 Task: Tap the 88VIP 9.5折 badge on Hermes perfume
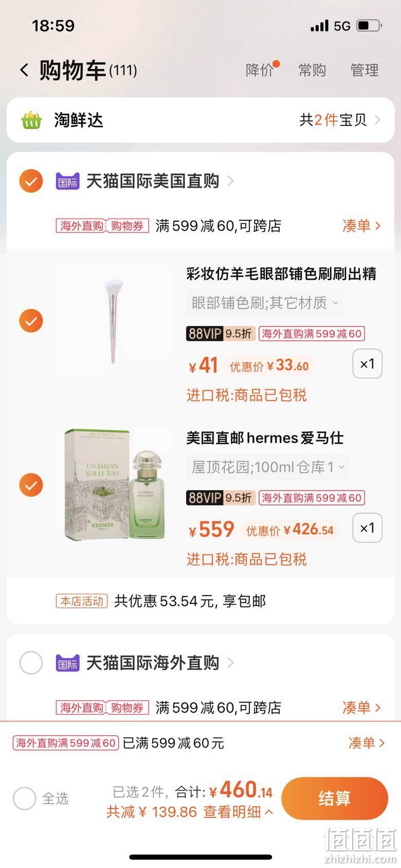[221, 497]
